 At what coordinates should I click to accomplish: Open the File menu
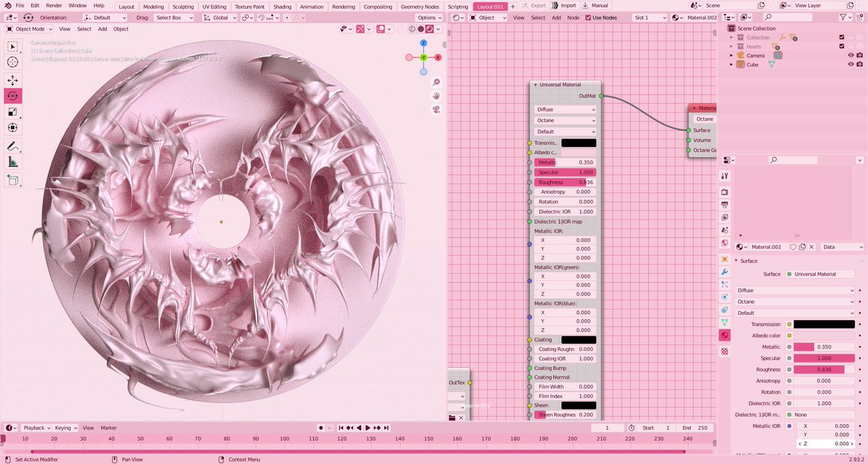pyautogui.click(x=20, y=5)
